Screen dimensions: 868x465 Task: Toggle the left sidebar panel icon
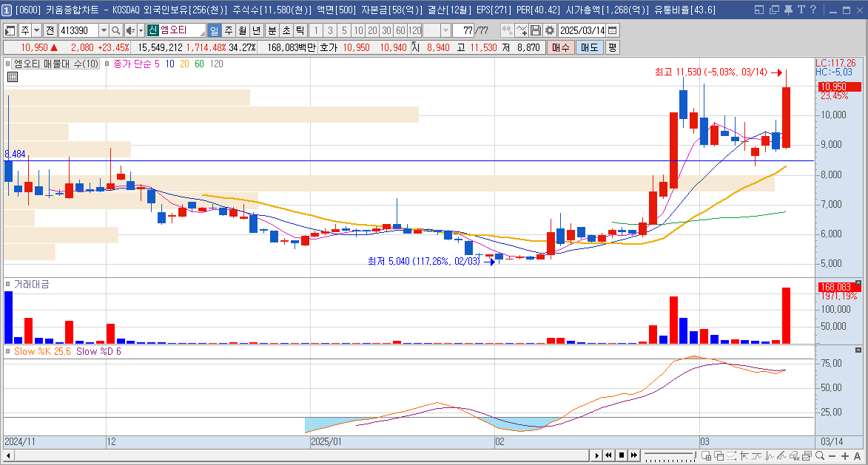(x=10, y=30)
